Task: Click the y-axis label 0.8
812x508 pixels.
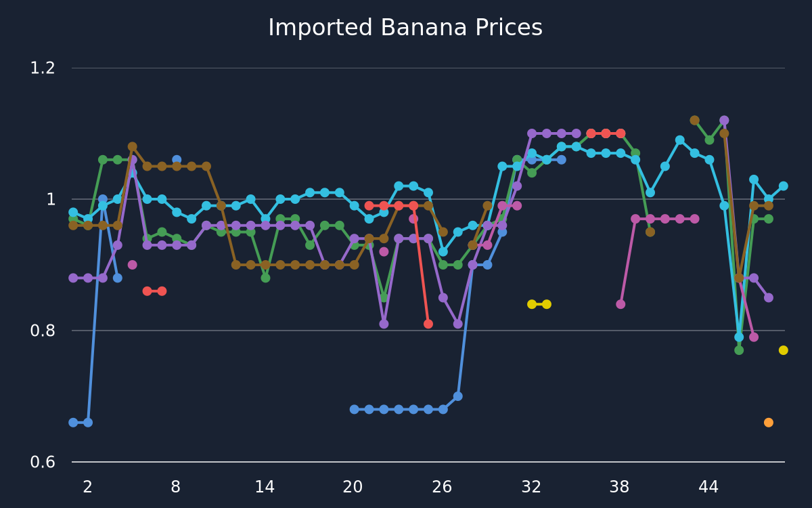Action: click(x=42, y=331)
